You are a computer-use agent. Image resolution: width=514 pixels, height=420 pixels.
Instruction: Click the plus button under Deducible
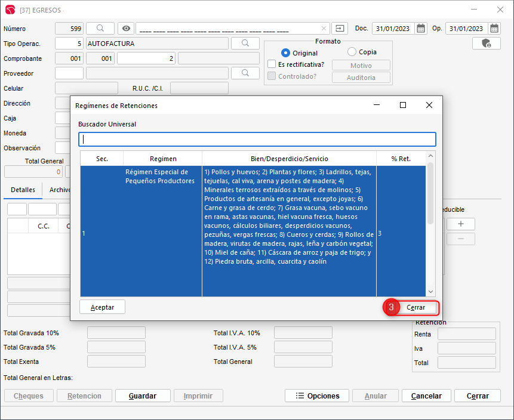coord(460,224)
